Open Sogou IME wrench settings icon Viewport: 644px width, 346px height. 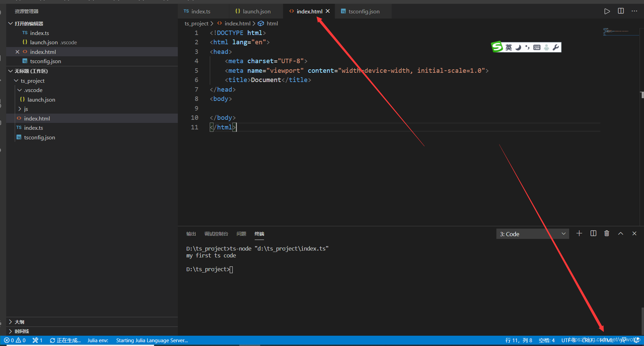(x=556, y=47)
